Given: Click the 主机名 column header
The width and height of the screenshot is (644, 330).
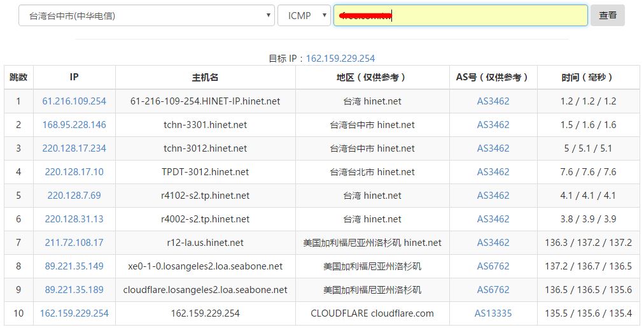Looking at the screenshot, I should [x=205, y=77].
